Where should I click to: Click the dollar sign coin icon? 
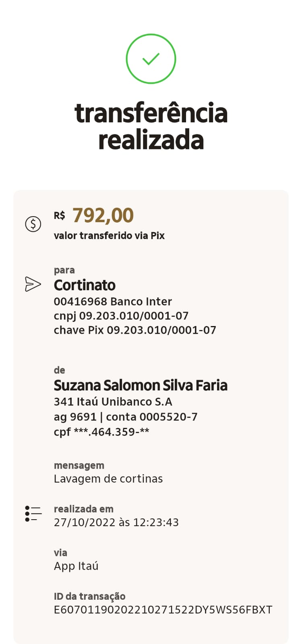click(x=33, y=224)
